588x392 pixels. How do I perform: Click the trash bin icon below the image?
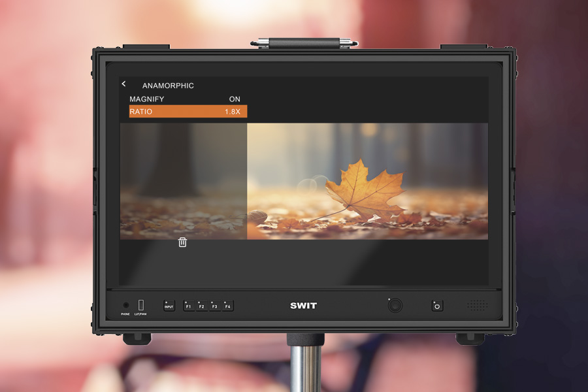coord(183,242)
